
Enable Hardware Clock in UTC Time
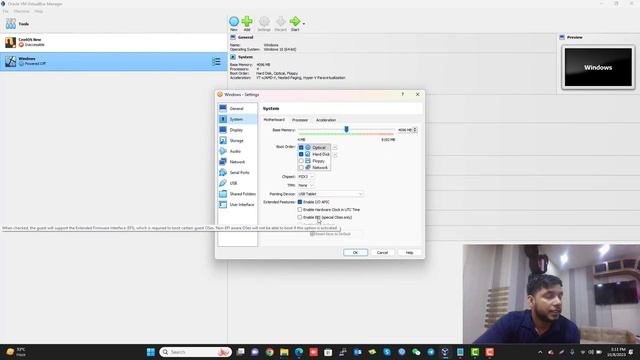(300, 210)
